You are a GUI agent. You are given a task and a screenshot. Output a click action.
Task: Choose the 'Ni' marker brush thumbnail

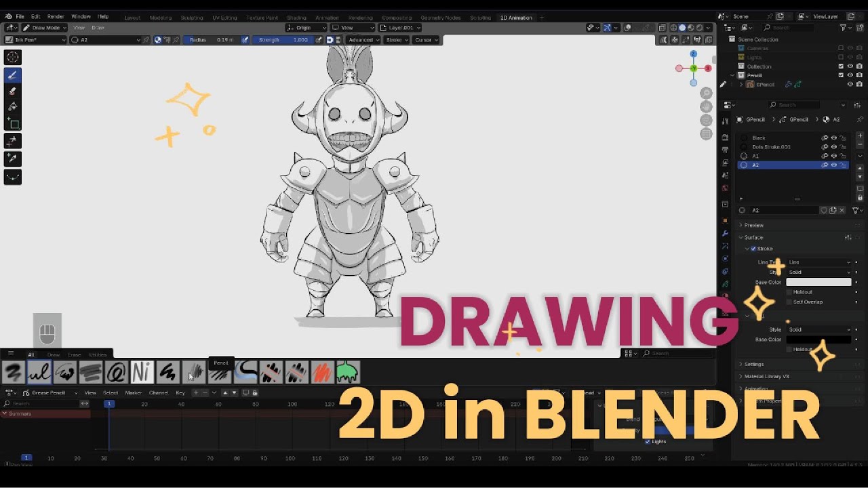142,371
